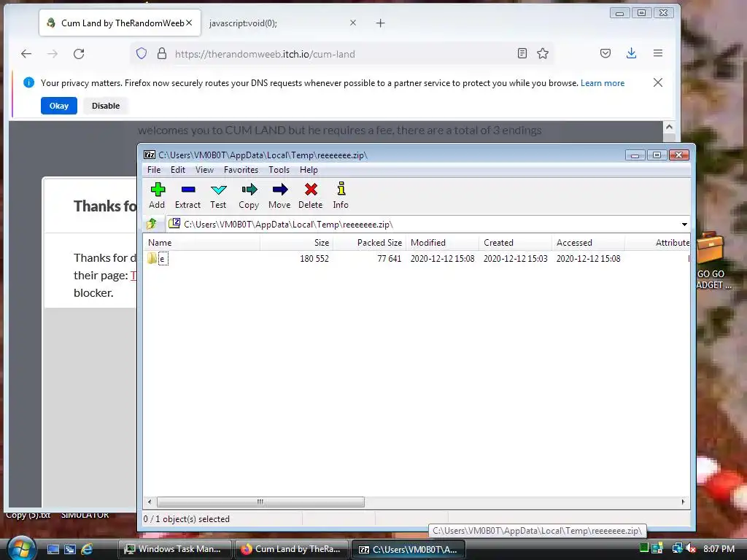The height and width of the screenshot is (560, 747).
Task: Open the Firefox hamburger menu
Action: point(658,53)
